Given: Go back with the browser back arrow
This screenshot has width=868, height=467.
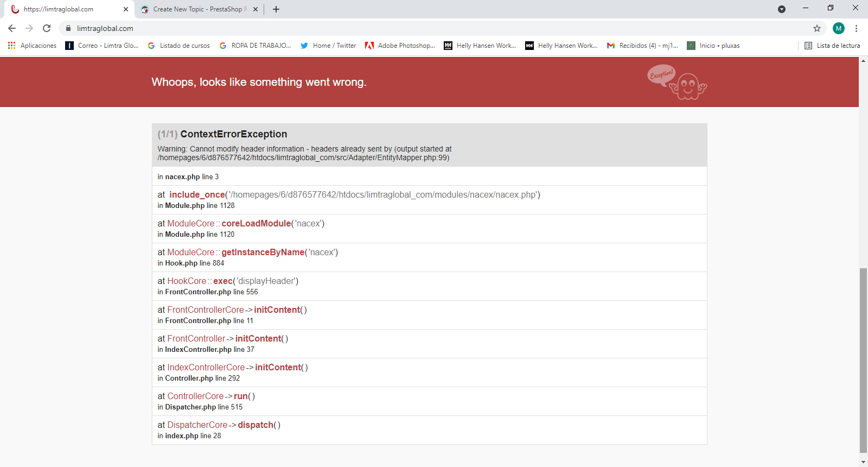Looking at the screenshot, I should click(x=12, y=28).
